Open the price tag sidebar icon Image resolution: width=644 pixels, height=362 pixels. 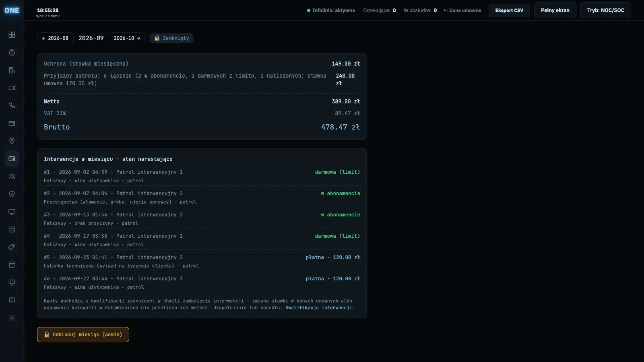12,247
